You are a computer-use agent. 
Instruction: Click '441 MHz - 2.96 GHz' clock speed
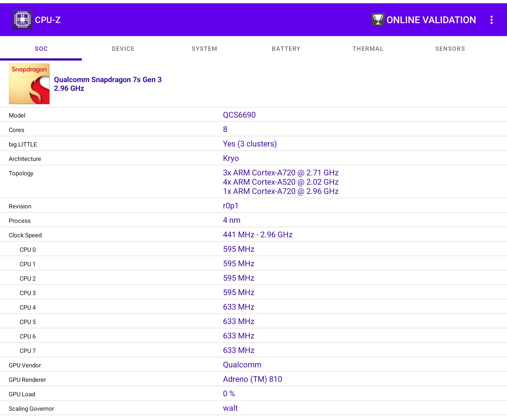click(x=258, y=235)
